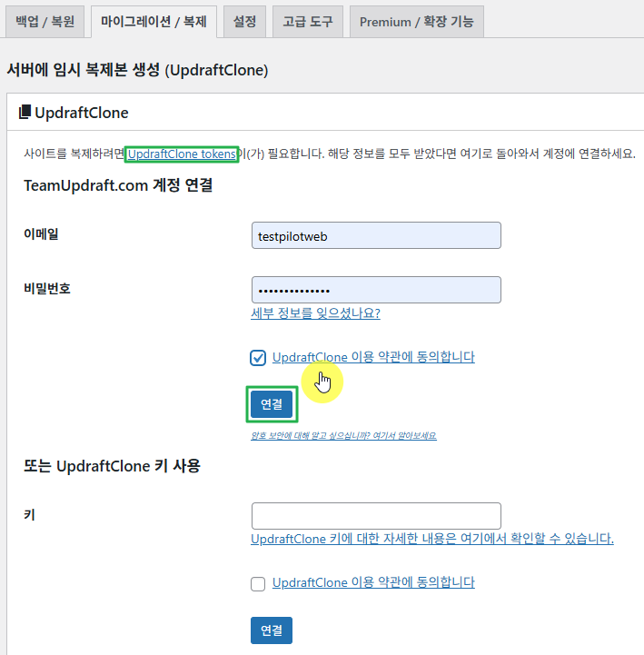Open the 백업 / 복원 tab
This screenshot has height=655, width=644.
click(44, 20)
